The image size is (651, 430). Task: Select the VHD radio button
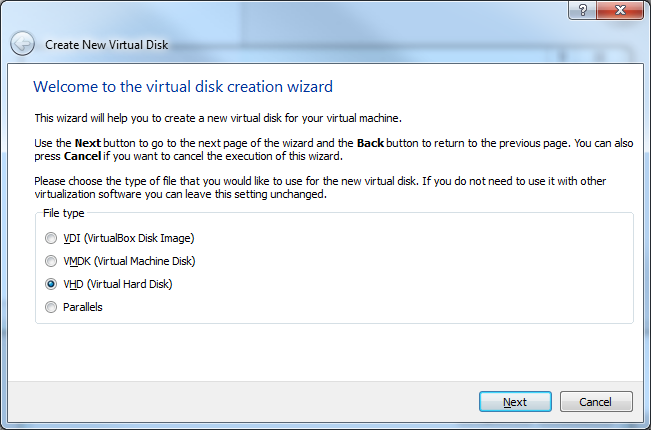coord(51,284)
